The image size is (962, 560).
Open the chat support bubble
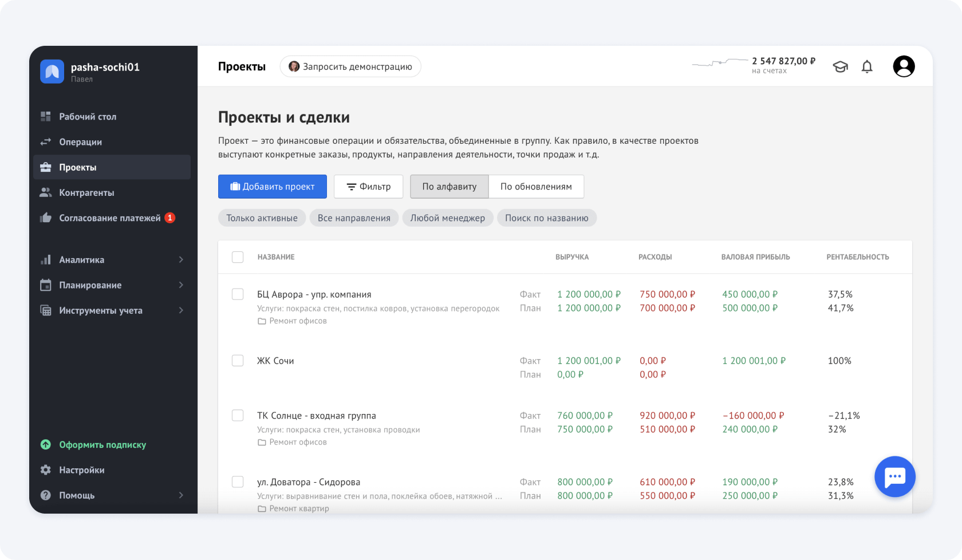(x=894, y=476)
